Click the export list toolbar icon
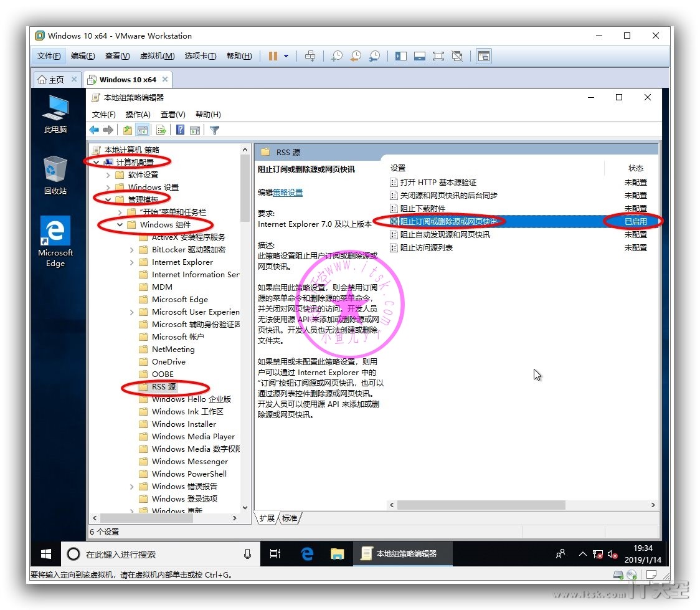The image size is (700, 610). (161, 130)
